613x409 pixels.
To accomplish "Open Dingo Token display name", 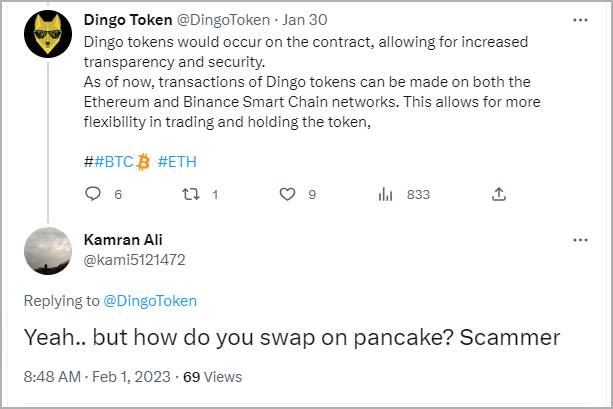I will (x=128, y=20).
